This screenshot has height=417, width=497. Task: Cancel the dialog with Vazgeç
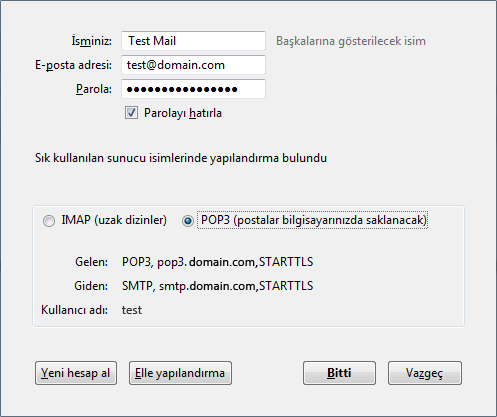425,373
